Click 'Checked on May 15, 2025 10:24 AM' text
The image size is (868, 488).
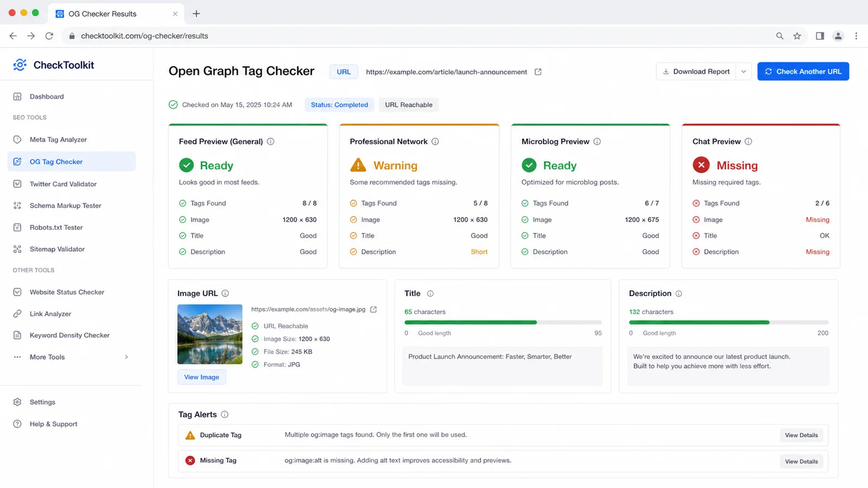point(237,105)
